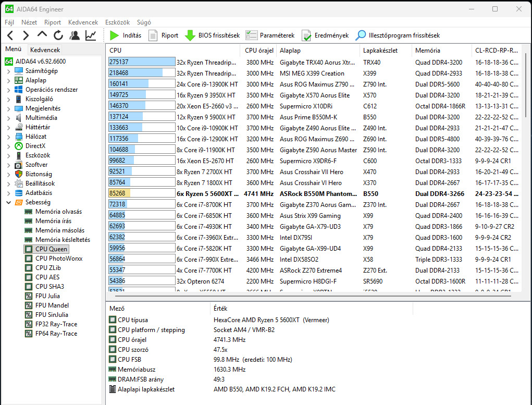Select the Adatbázis database icon
Viewport: 532px width, 405px height.
(19, 193)
